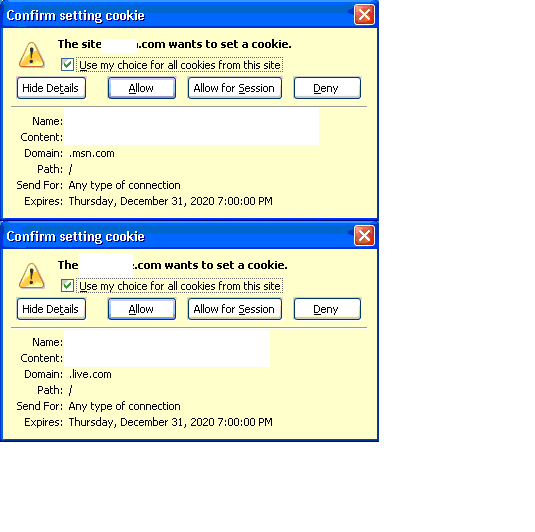Viewport: 535px width, 532px height.
Task: Uncheck 'Use my choice' for msn.com cookies
Action: click(67, 64)
